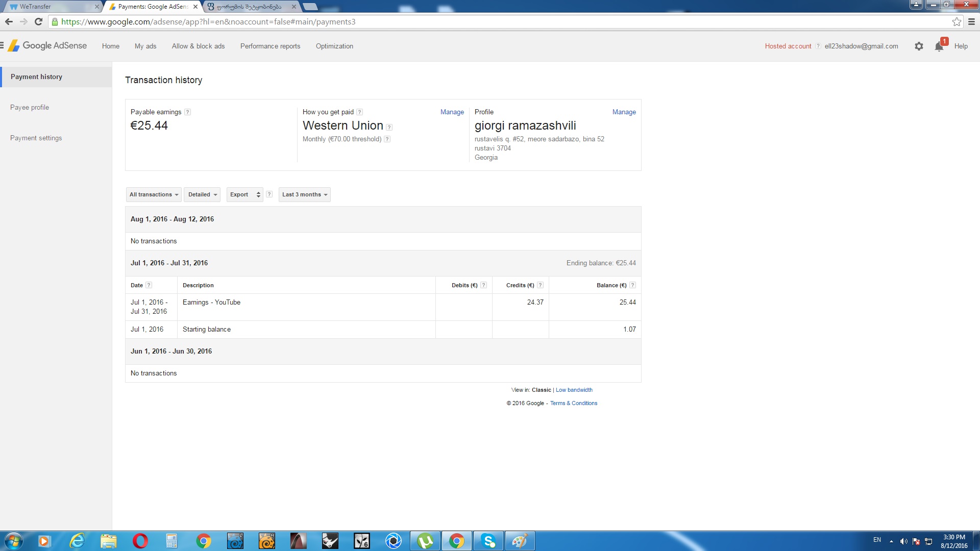The height and width of the screenshot is (551, 980).
Task: Bookmark page with the star icon
Action: (957, 22)
